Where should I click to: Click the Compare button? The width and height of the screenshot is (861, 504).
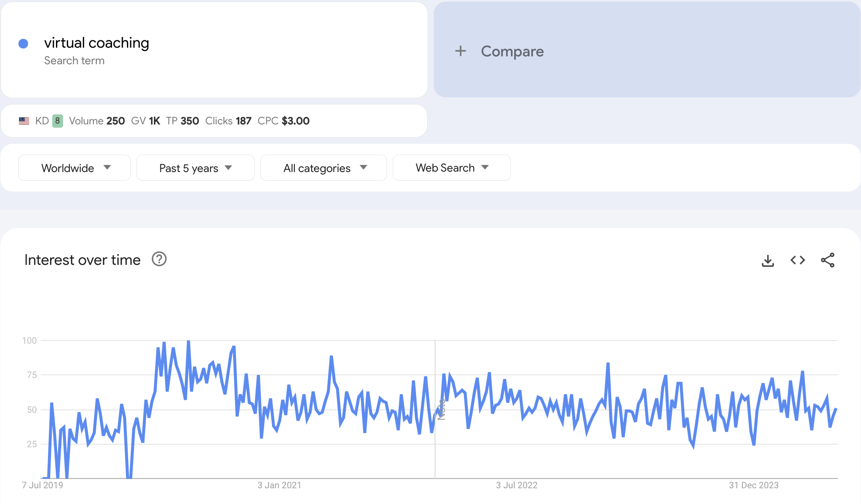pyautogui.click(x=512, y=51)
